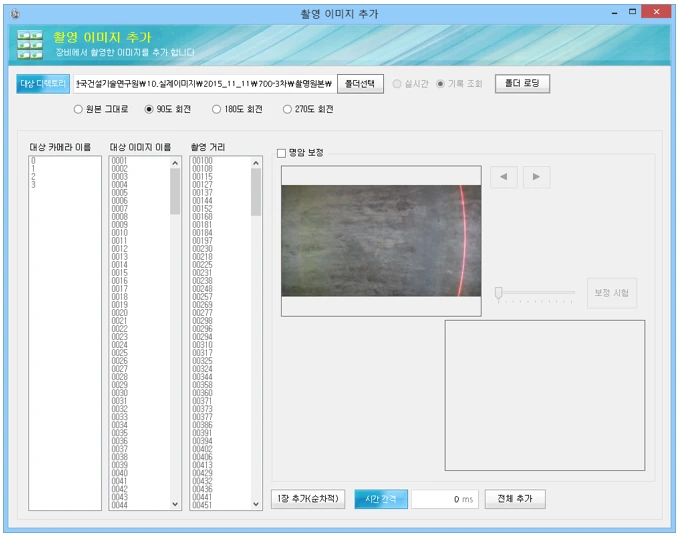This screenshot has height=537, width=681.
Task: Select camera 2 in the camera list
Action: pos(65,176)
